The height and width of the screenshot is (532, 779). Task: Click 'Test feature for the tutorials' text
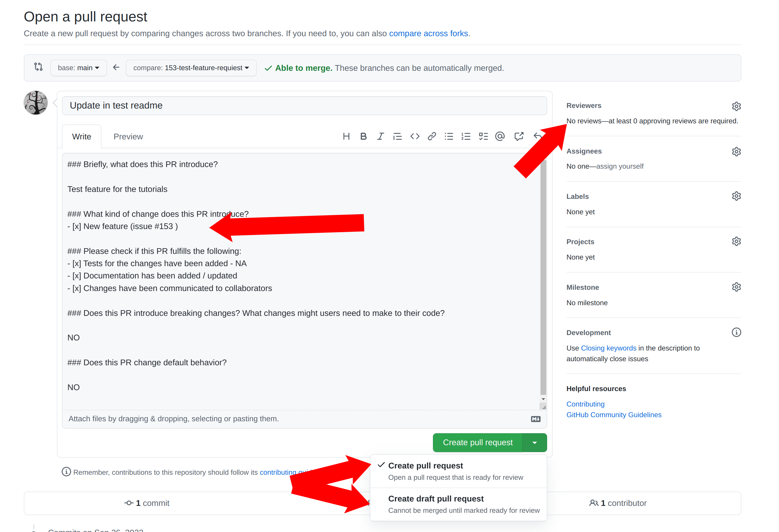pos(117,189)
